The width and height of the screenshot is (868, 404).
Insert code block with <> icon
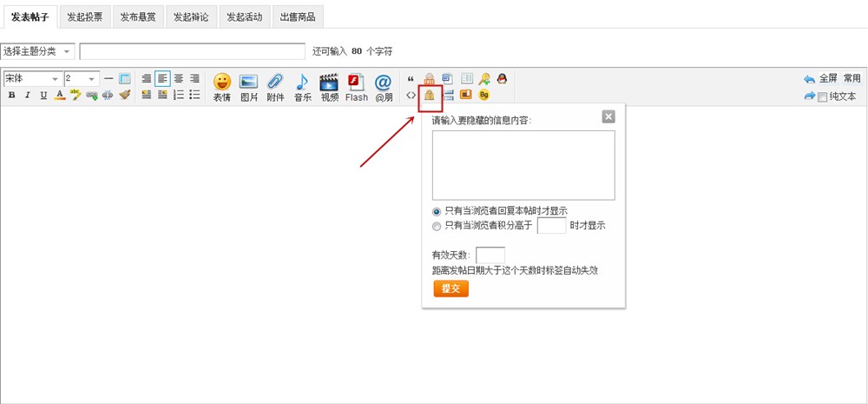(411, 95)
